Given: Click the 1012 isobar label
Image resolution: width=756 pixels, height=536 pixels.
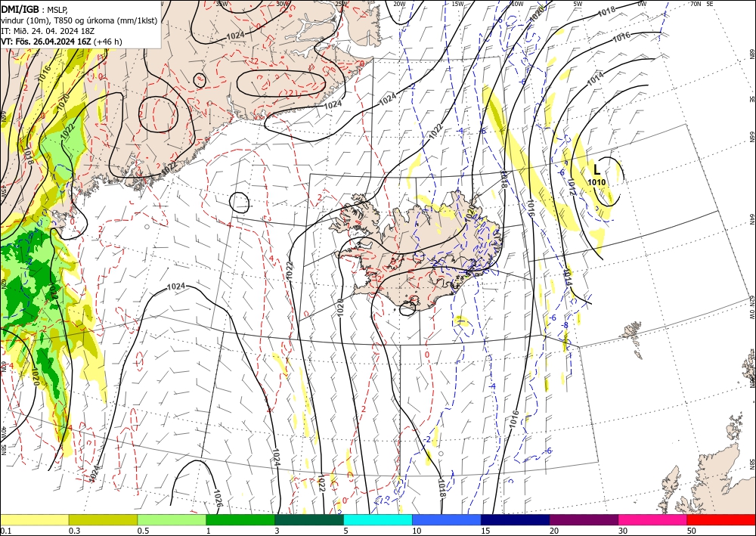Looking at the screenshot, I should coord(571,187).
